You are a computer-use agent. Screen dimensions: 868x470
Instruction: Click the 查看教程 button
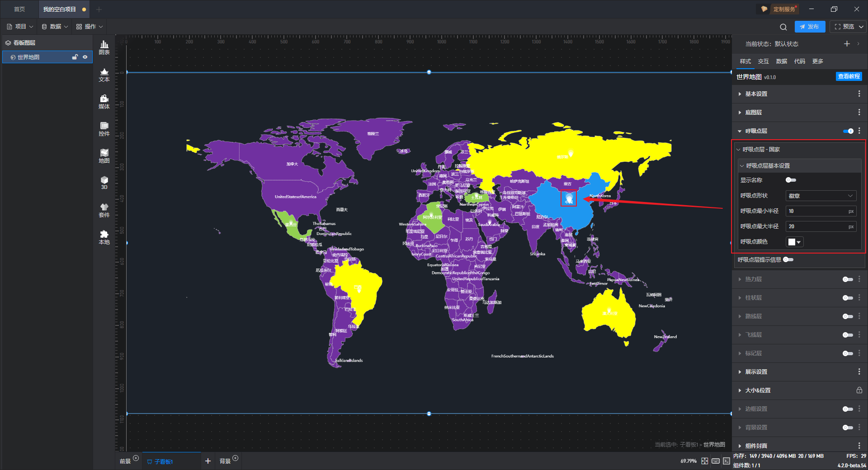[849, 76]
